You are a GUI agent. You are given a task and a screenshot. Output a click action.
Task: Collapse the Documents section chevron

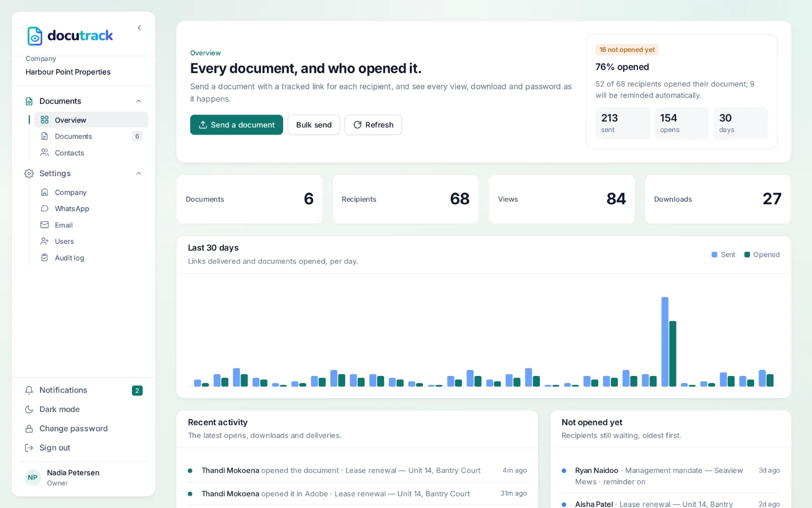(x=139, y=101)
